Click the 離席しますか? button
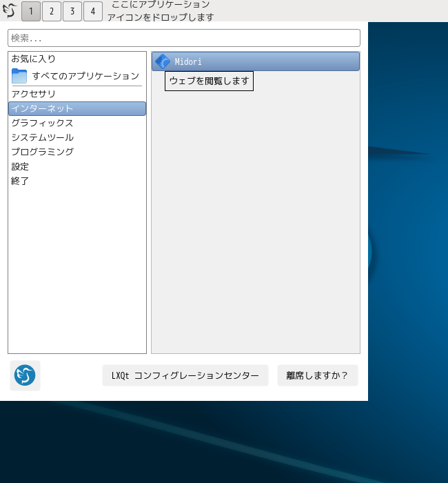 [318, 375]
